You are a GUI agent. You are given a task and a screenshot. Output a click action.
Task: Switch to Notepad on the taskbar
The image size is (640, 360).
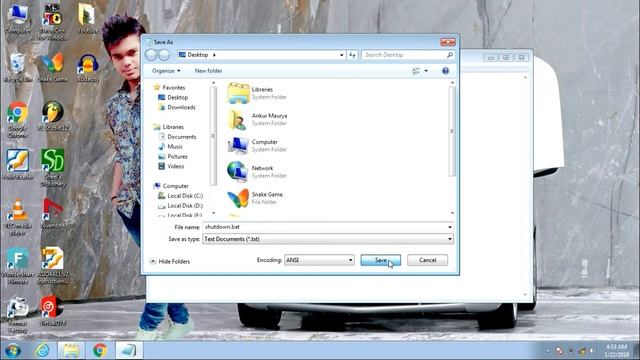[x=129, y=350]
